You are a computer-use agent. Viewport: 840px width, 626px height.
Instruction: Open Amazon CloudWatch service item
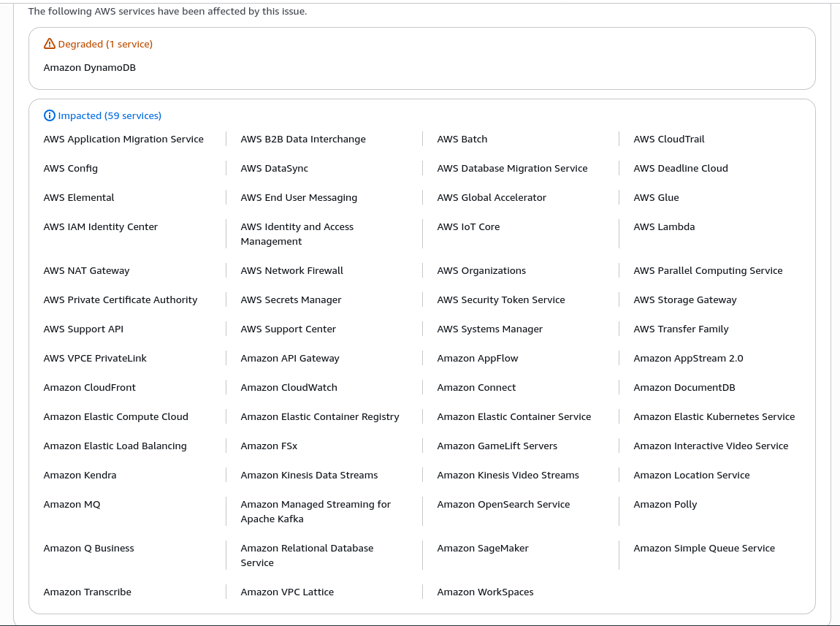tap(289, 387)
